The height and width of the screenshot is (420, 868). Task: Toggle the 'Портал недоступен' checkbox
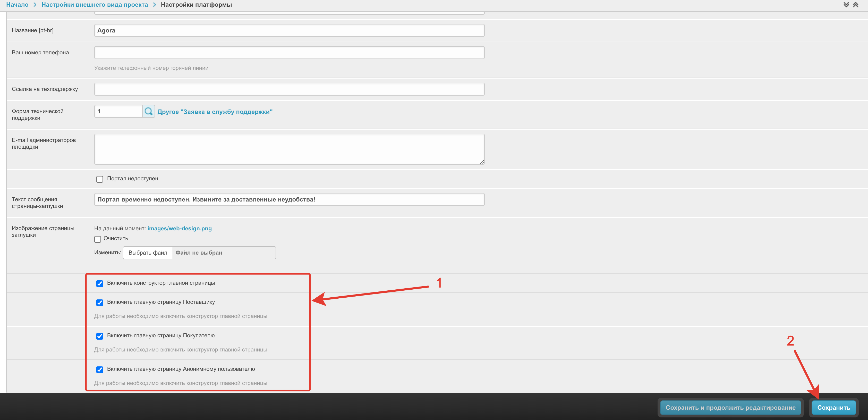99,179
